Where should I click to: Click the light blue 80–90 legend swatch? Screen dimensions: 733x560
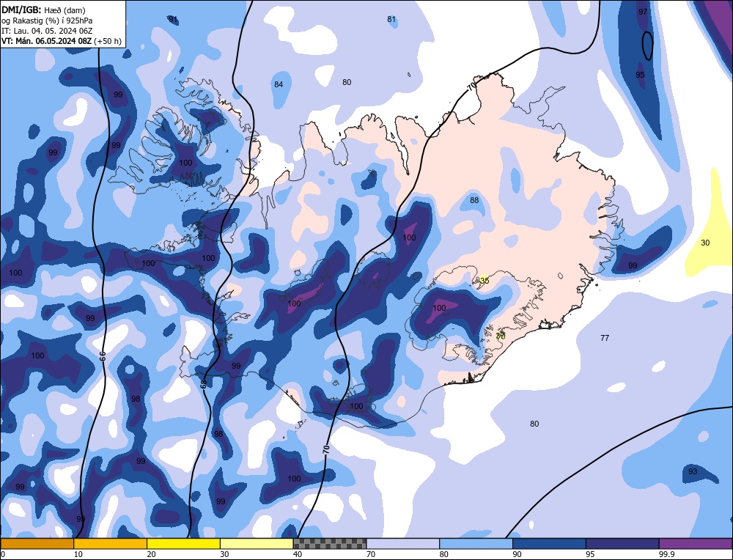pos(476,544)
